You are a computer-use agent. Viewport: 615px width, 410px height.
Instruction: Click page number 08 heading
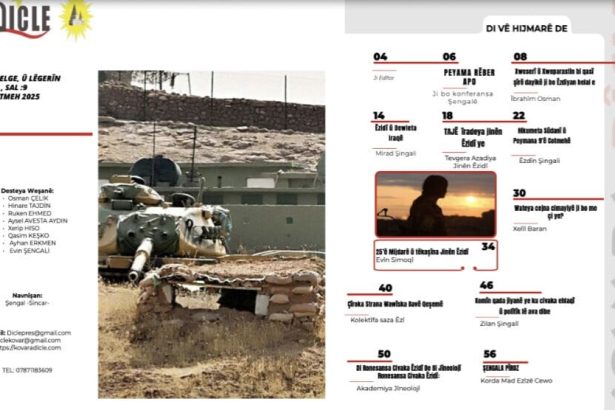pos(520,57)
